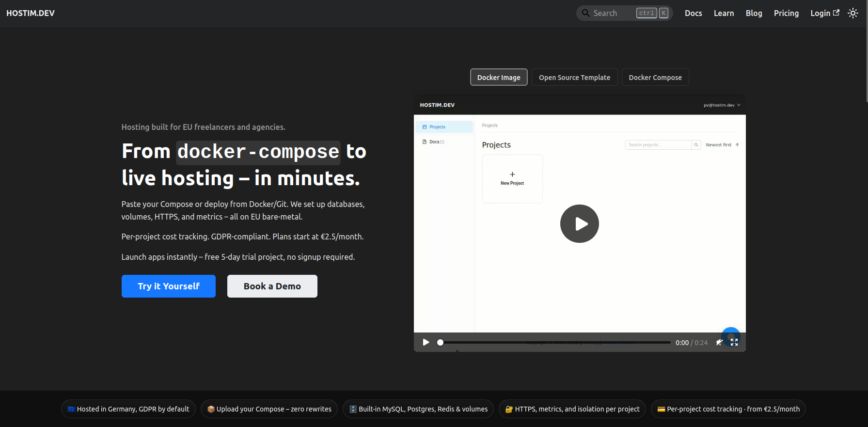The width and height of the screenshot is (868, 427).
Task: Switch to the Open Source Template tab
Action: [574, 78]
